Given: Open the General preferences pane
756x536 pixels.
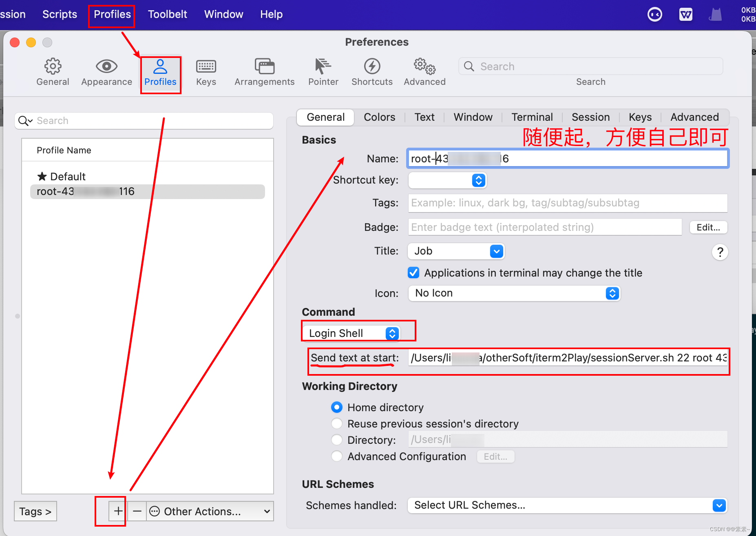Looking at the screenshot, I should click(x=53, y=72).
